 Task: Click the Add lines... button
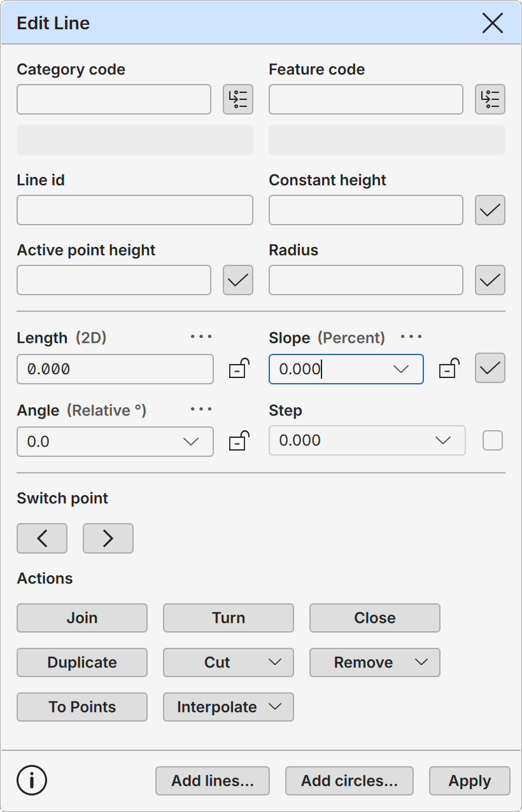(x=213, y=781)
